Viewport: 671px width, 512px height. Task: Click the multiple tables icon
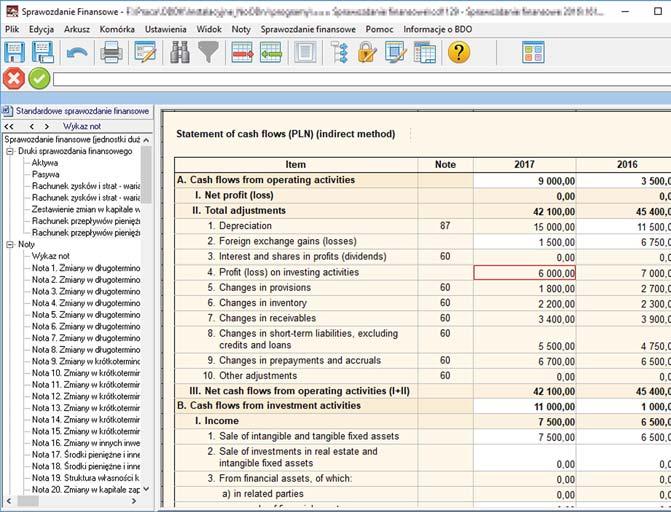(425, 52)
